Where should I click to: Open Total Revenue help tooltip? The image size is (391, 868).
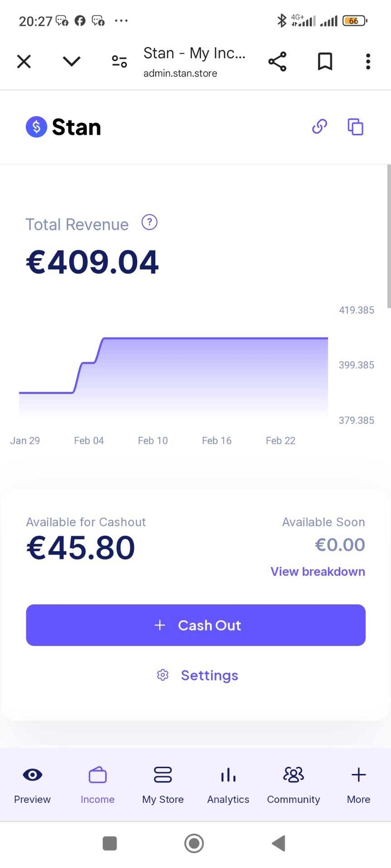[x=149, y=222]
